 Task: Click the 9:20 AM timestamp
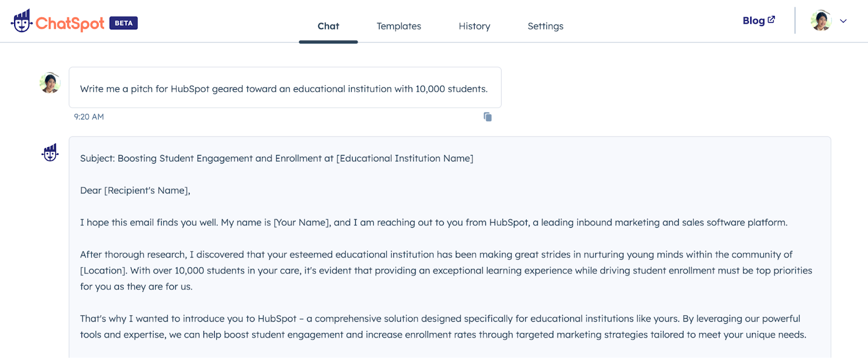89,117
